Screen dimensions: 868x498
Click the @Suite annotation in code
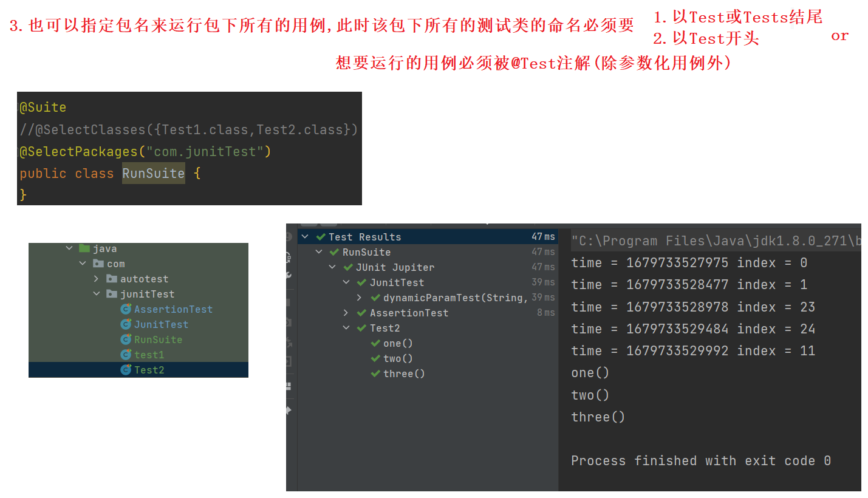coord(43,107)
